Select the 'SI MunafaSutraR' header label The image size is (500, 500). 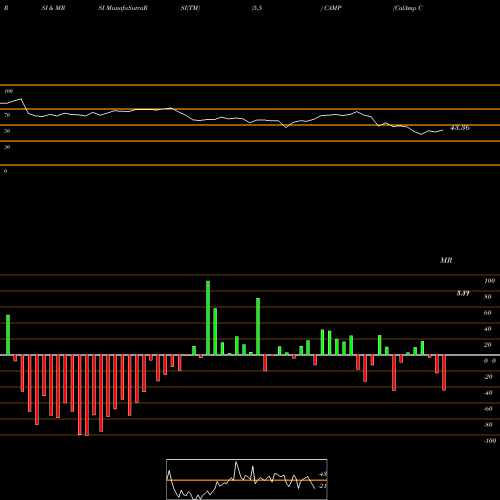123,8
